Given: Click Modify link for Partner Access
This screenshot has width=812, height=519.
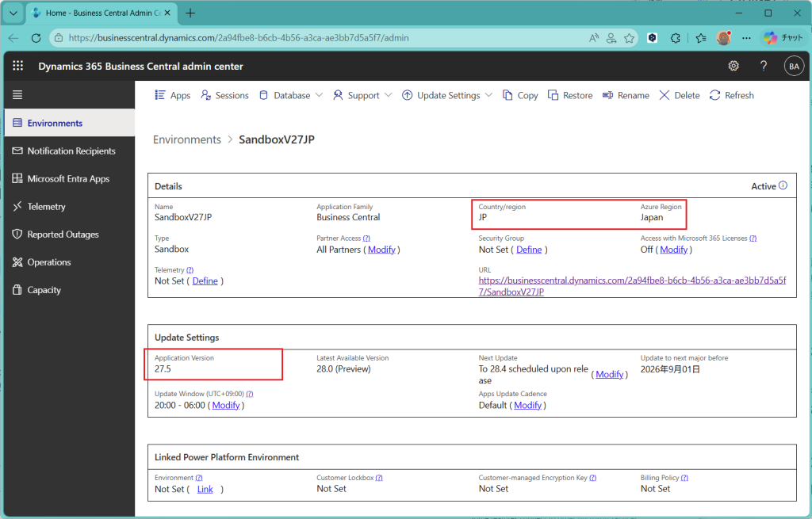Looking at the screenshot, I should coord(381,250).
